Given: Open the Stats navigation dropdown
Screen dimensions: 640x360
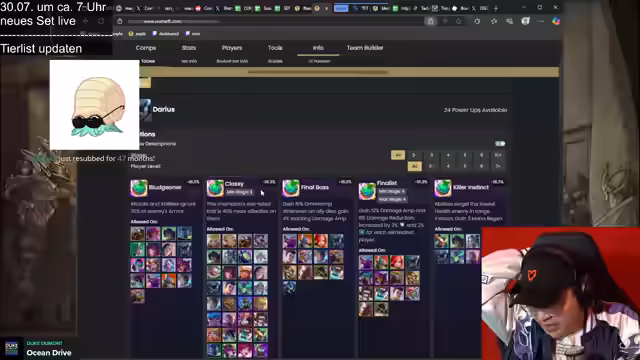Looking at the screenshot, I should pos(189,48).
